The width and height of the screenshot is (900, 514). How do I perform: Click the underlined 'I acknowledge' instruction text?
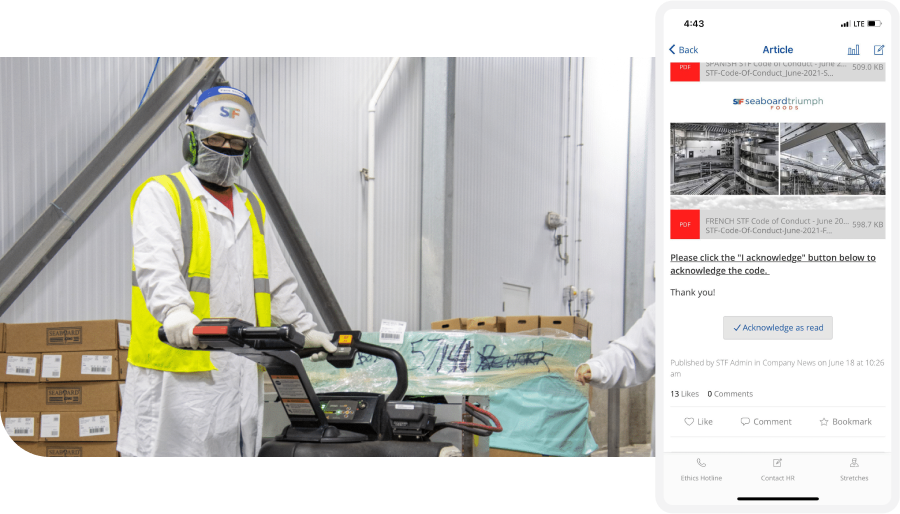coord(773,264)
